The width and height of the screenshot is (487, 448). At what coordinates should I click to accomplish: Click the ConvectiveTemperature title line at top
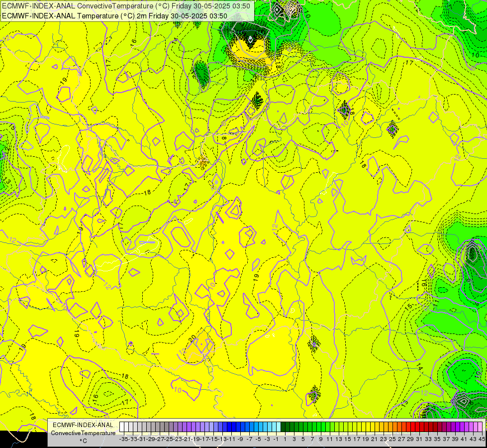pyautogui.click(x=126, y=6)
